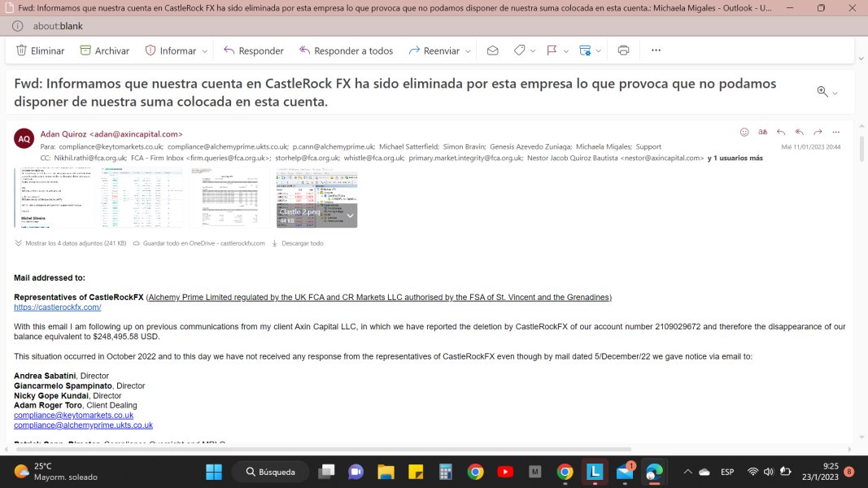Image resolution: width=868 pixels, height=488 pixels.
Task: Open Windows Start button in taskbar
Action: (x=214, y=472)
